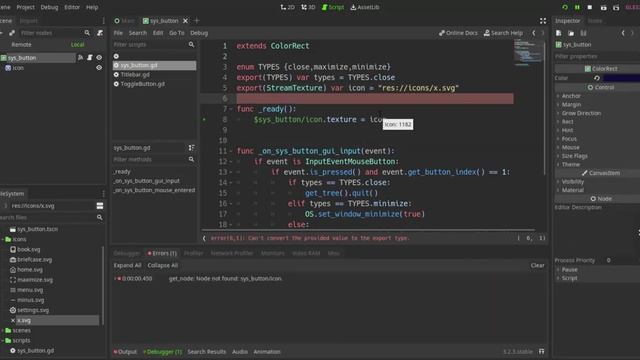Open script editor Edit menu
The image size is (640, 360).
(158, 33)
